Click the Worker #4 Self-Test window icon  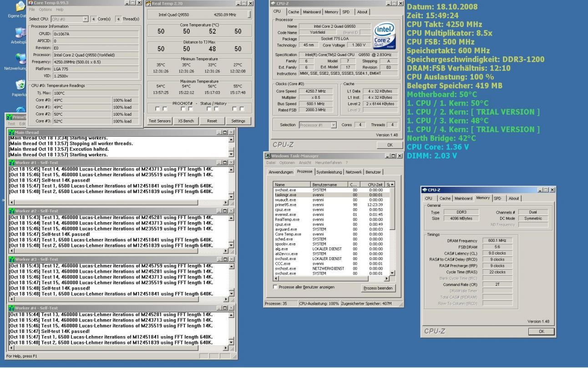[12, 308]
